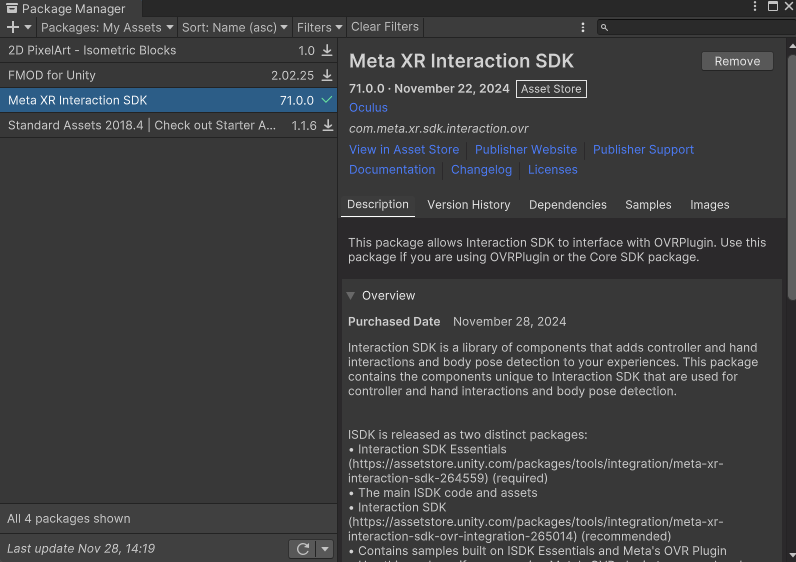This screenshot has width=796, height=562.
Task: Open the dropdown arrow beside refresh button
Action: (325, 549)
